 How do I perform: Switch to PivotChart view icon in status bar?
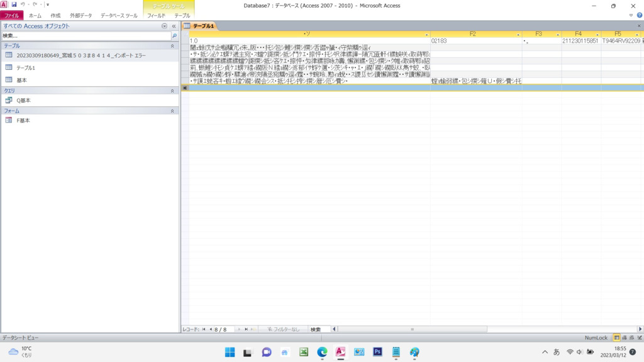coord(631,337)
